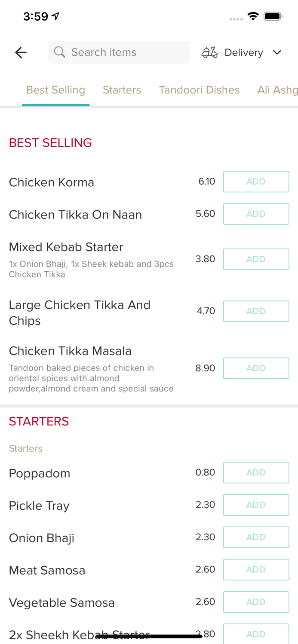Add Chicken Tikka Masala to order

click(x=256, y=368)
